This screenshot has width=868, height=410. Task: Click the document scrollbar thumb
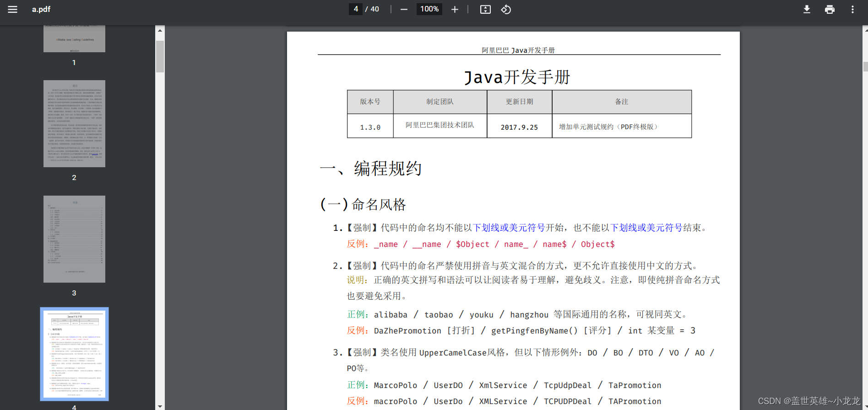pos(865,66)
